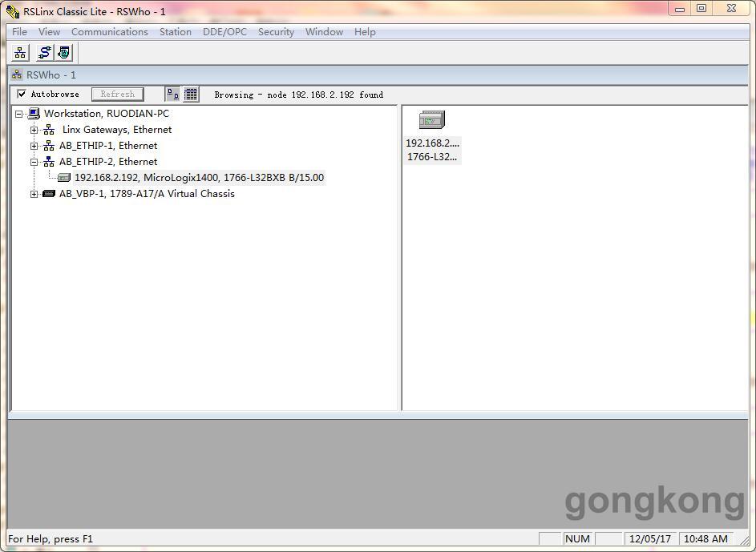Click the RSWho network browse toolbar icon
The width and height of the screenshot is (756, 552).
click(x=20, y=53)
